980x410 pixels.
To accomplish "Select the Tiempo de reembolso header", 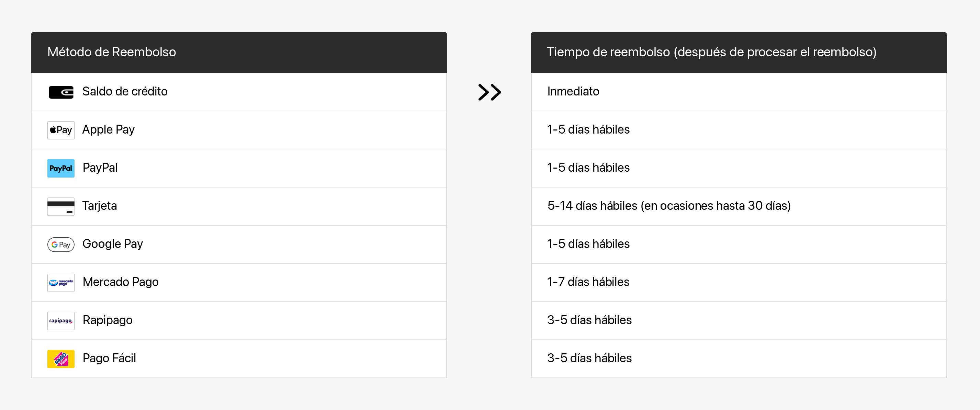I will click(711, 52).
